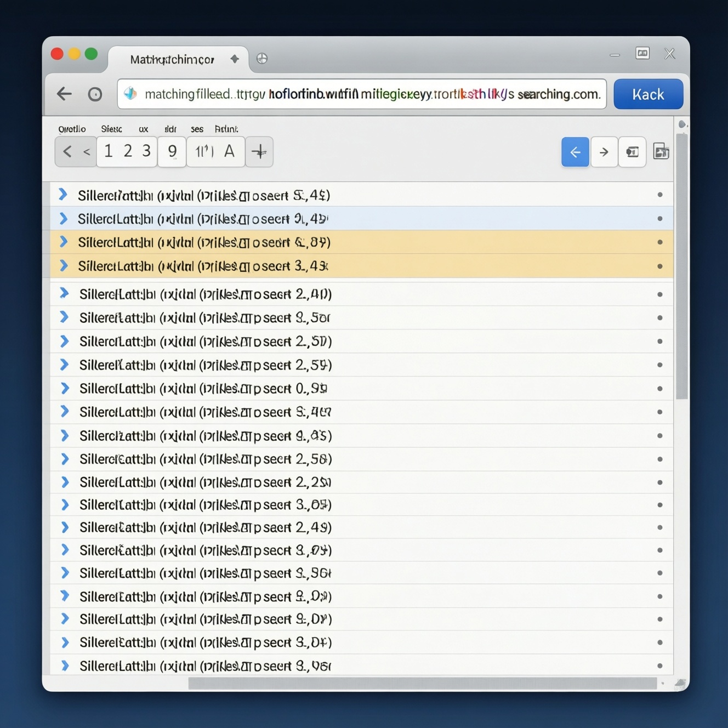Click the blue Kack button

click(649, 94)
